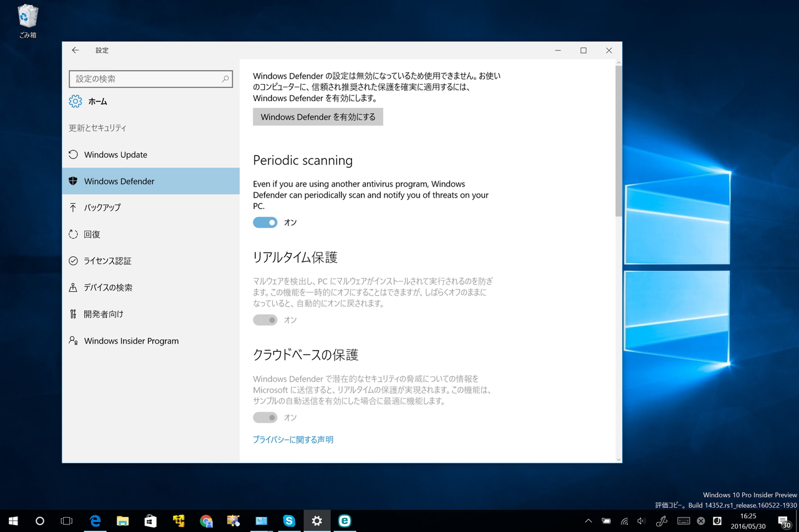Click the IME mode tray icon
The height and width of the screenshot is (532, 799).
pos(717,521)
